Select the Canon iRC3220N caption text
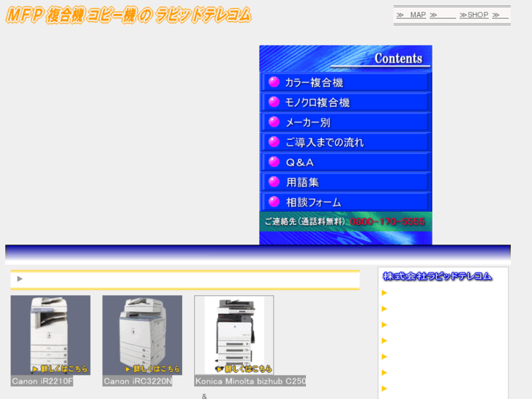 pos(138,381)
